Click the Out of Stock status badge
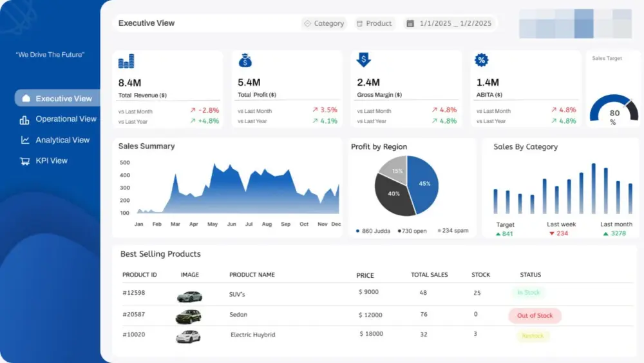The height and width of the screenshot is (363, 644). 535,316
